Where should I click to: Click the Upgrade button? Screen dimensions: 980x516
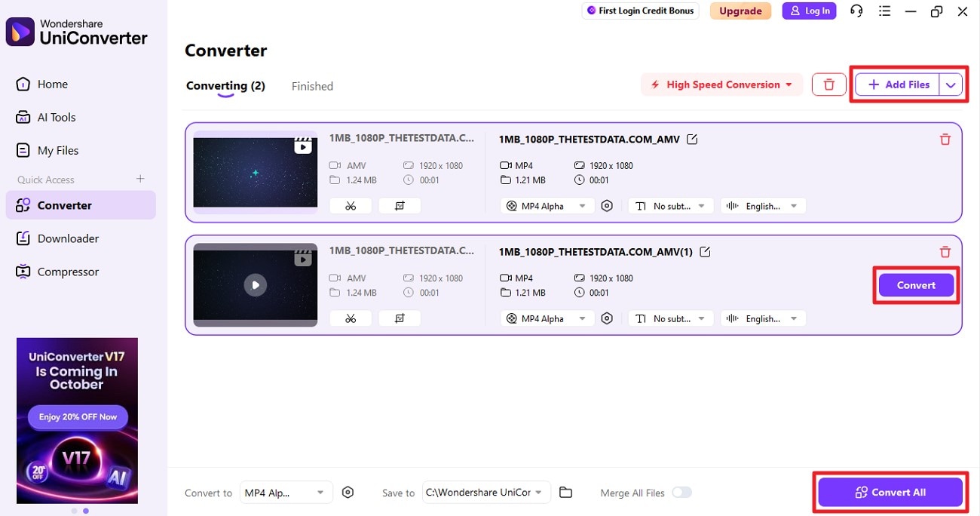(740, 11)
